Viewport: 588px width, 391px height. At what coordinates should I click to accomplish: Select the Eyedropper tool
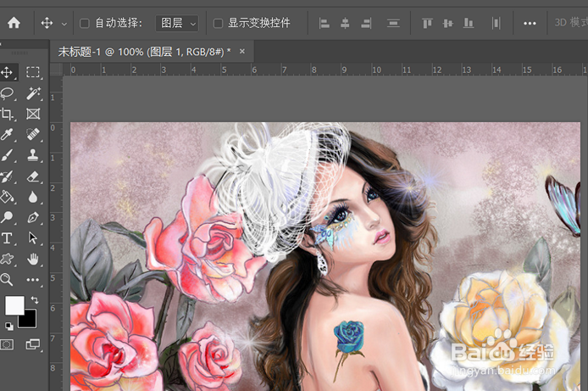(7, 134)
